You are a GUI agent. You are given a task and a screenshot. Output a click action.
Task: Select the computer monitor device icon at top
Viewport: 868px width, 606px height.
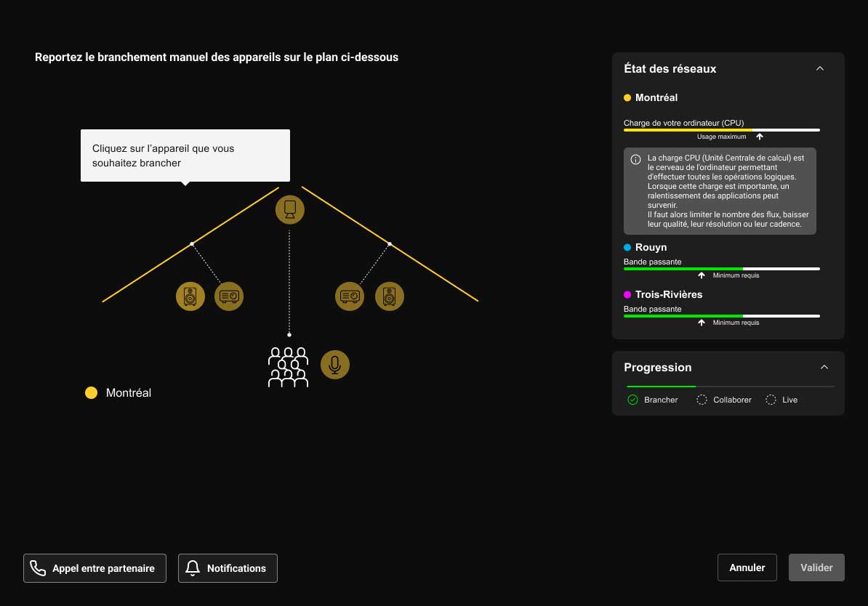pyautogui.click(x=289, y=210)
